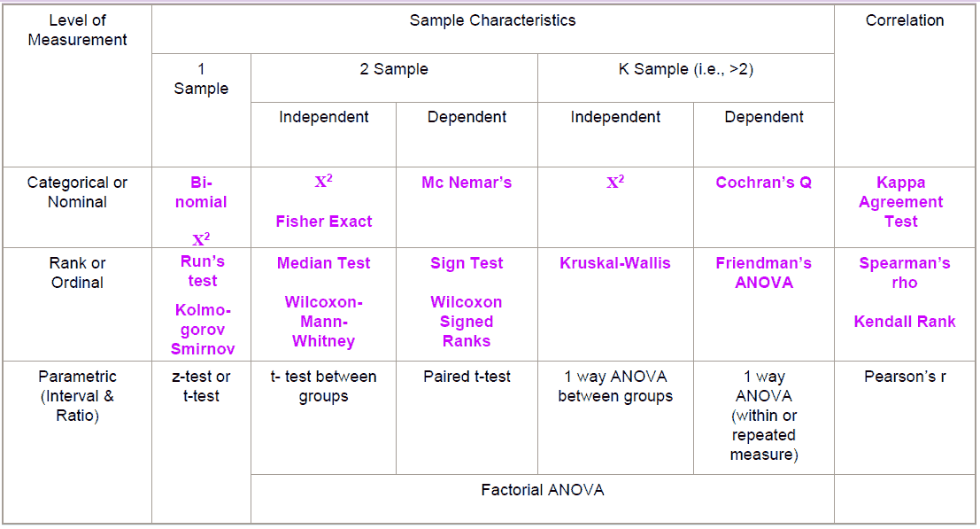Screen dimensions: 980x529
Task: Click the Run's test link
Action: [x=202, y=271]
